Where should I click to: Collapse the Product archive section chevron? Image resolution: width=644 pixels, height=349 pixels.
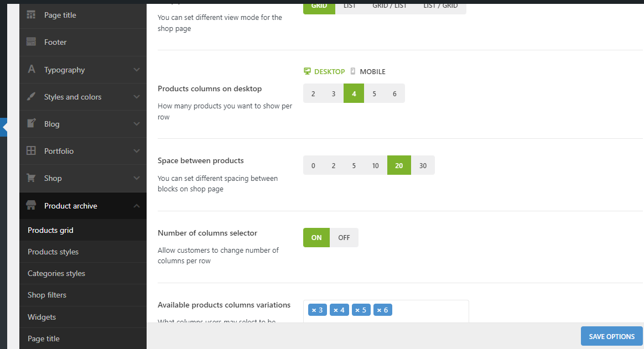[x=137, y=206]
